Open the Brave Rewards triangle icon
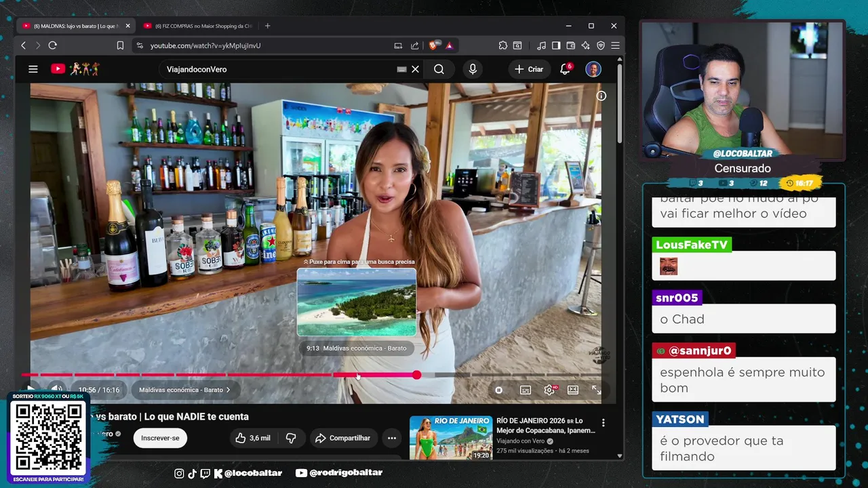 pos(449,45)
